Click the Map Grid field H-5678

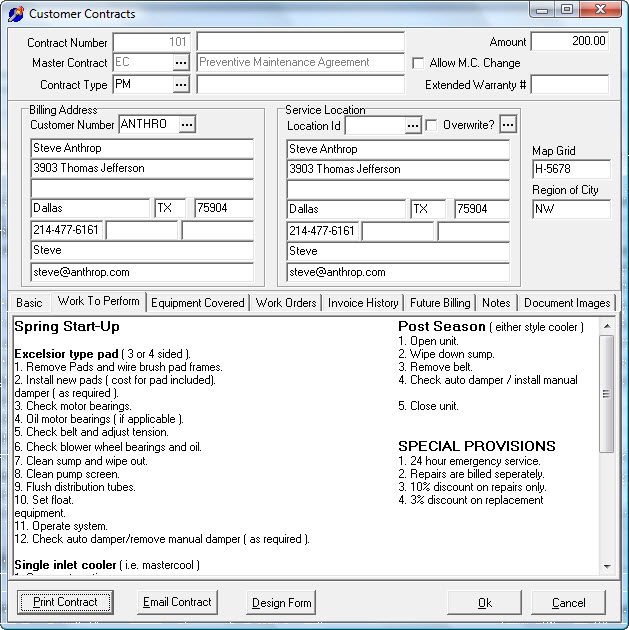point(571,169)
